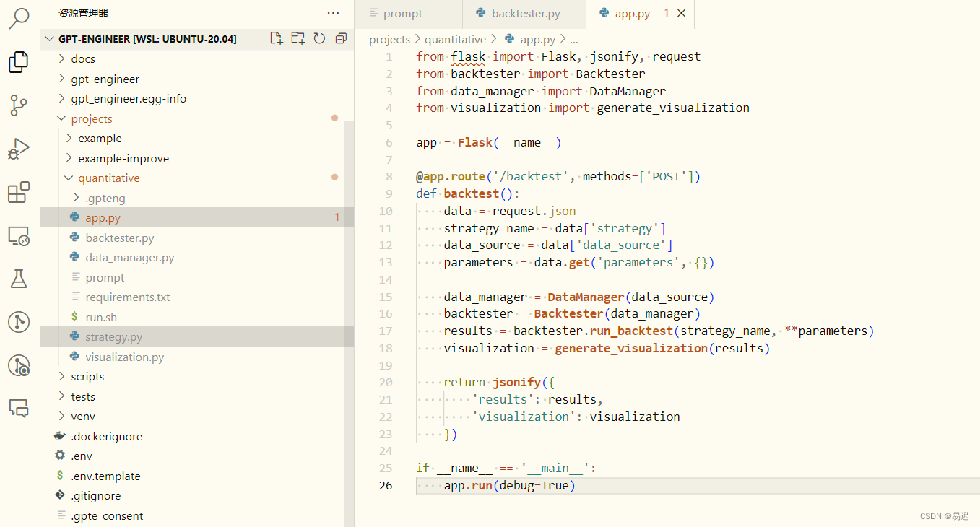
Task: Click the Python icon beside app.py in breadcrumb
Action: point(510,39)
